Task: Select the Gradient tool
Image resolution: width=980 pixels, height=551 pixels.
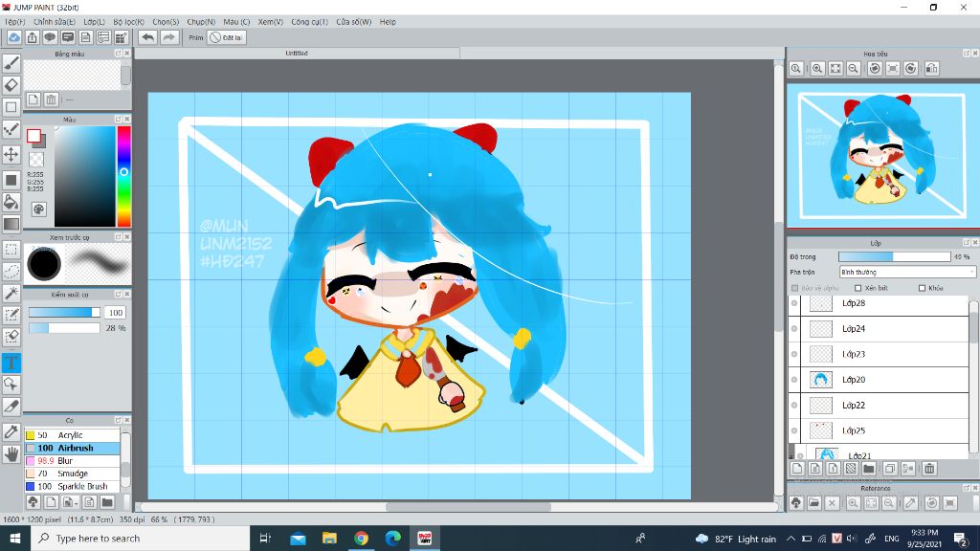Action: tap(11, 224)
